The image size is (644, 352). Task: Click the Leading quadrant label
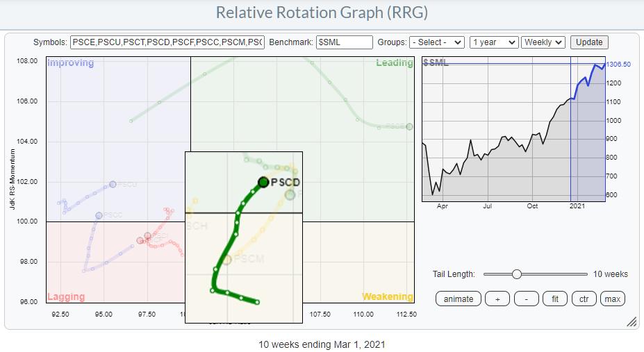coord(395,62)
